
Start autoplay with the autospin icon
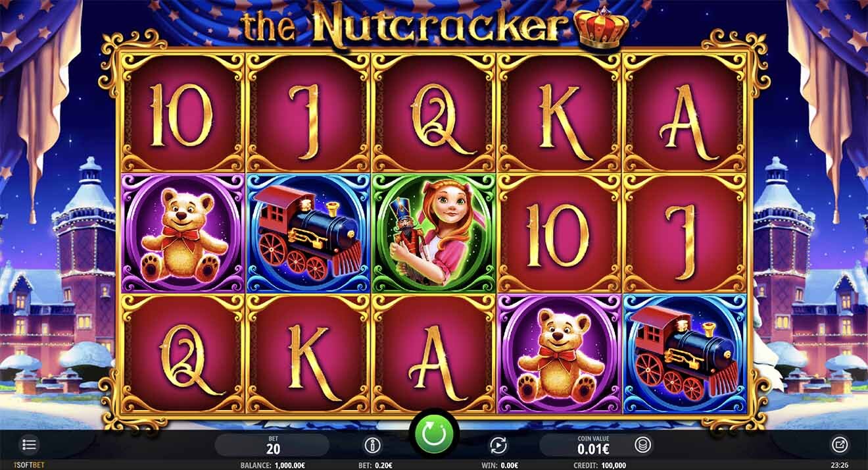[498, 445]
